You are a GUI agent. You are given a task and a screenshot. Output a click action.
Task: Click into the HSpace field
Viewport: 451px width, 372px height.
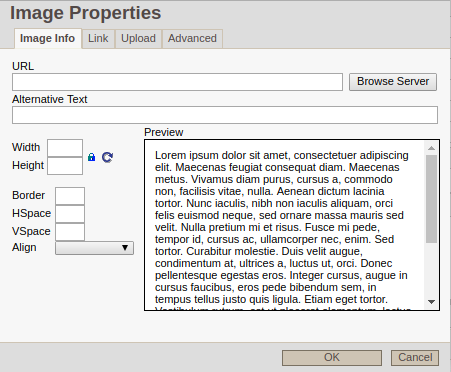click(x=70, y=214)
